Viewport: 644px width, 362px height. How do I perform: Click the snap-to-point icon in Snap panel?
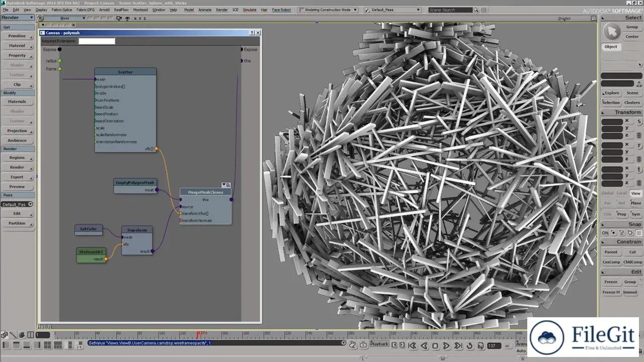point(613,233)
